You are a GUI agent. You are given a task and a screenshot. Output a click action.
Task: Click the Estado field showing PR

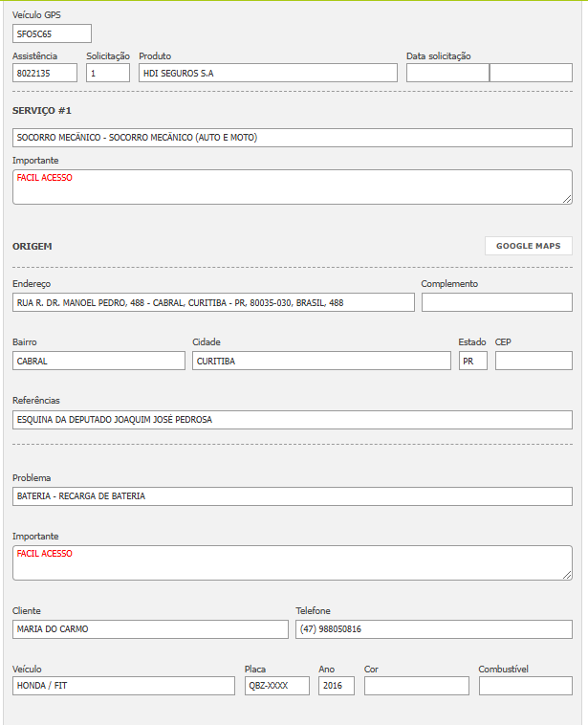(x=472, y=361)
